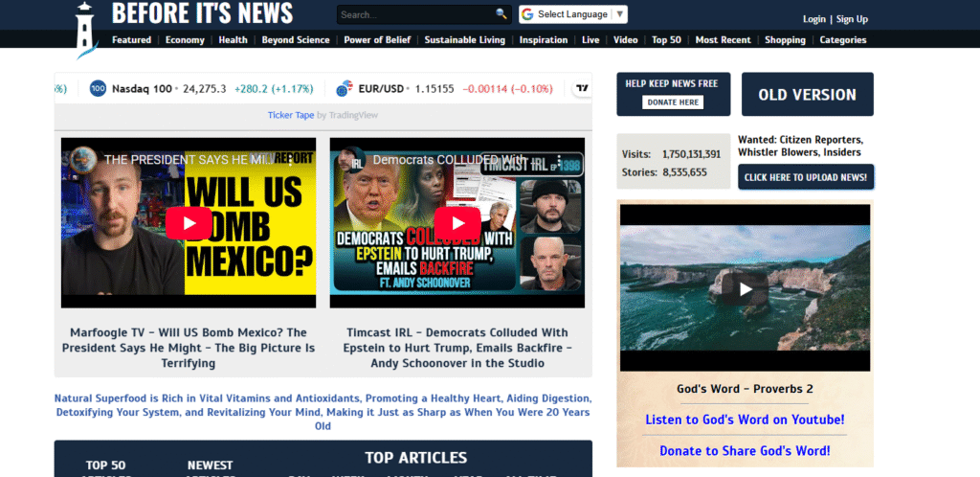Click the DONATE HERE button
The image size is (980, 477).
pos(673,102)
